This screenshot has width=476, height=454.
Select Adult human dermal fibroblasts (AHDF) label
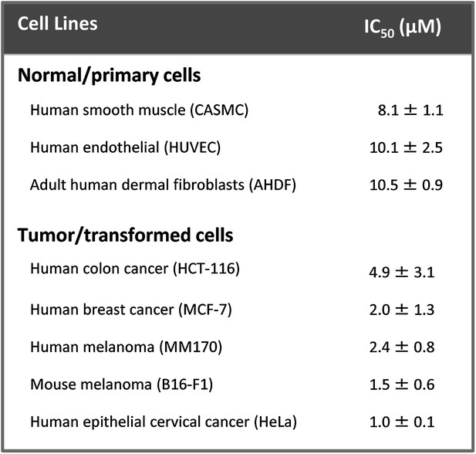(163, 185)
